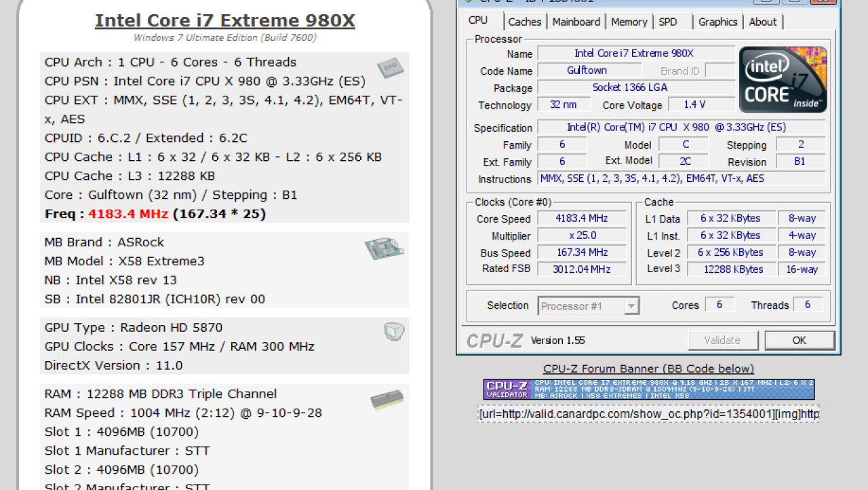The image size is (868, 490).
Task: Click the BB code URL text field
Action: (x=649, y=414)
